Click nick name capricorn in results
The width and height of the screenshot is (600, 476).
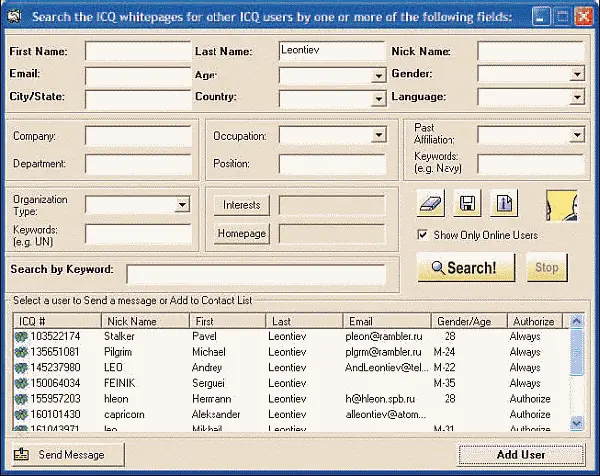(x=124, y=415)
